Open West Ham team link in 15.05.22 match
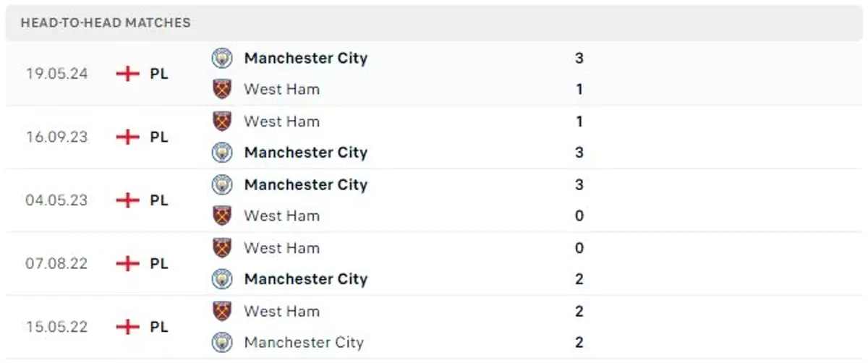 pos(281,312)
